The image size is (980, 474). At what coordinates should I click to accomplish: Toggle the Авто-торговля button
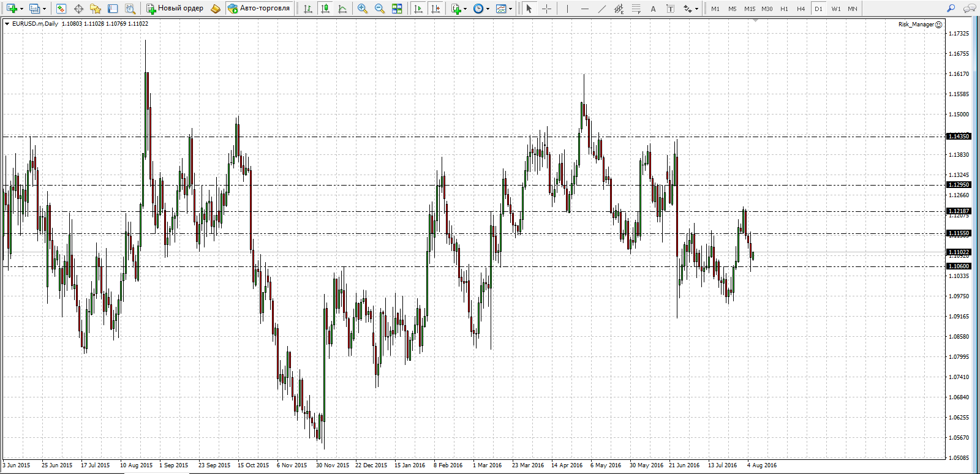(x=258, y=9)
